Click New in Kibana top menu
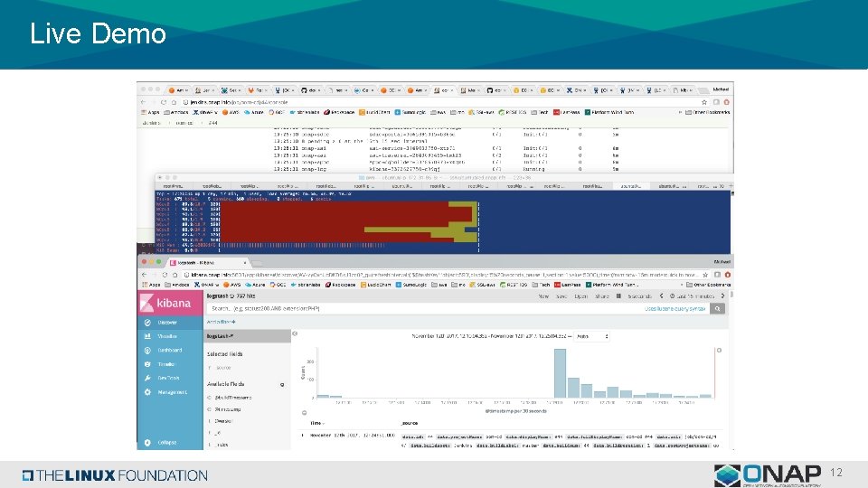Screen dimensions: 868x488 (543, 296)
